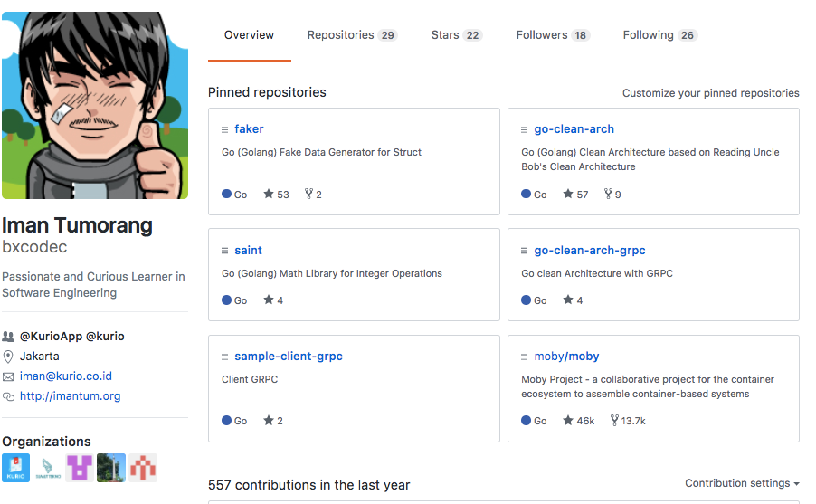Click the iman@kurio.co.id email link
Screen dimensions: 816x504
(x=66, y=376)
